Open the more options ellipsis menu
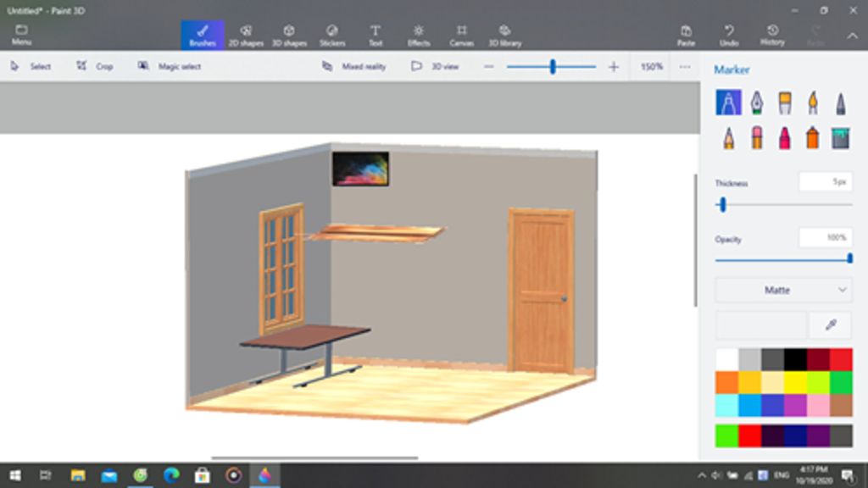 tap(685, 67)
